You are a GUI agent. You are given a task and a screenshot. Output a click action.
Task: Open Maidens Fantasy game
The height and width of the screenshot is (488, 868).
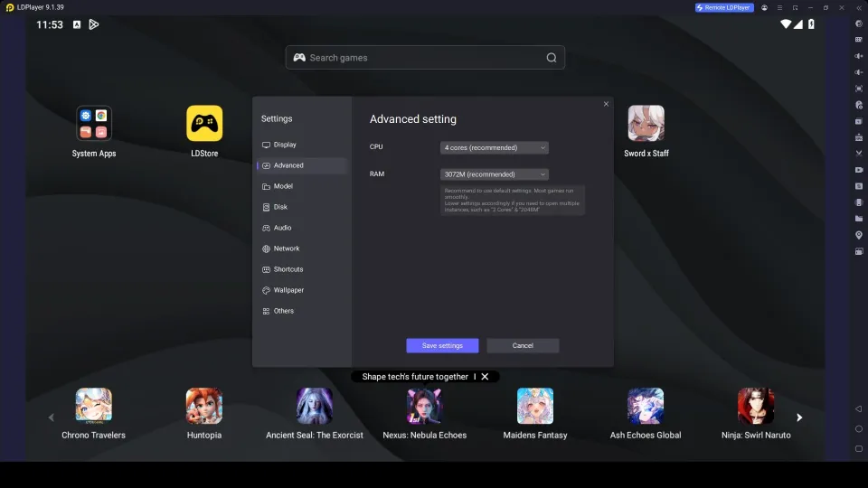(535, 406)
